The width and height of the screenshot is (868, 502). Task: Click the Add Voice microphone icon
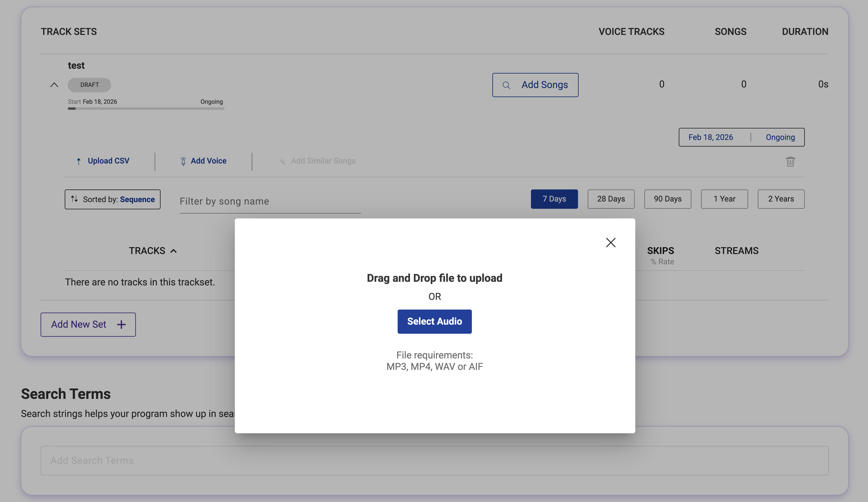point(183,161)
